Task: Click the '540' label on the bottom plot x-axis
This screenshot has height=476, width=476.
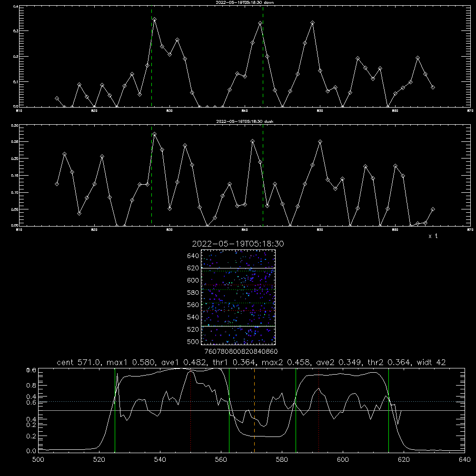Action: pos(160,460)
